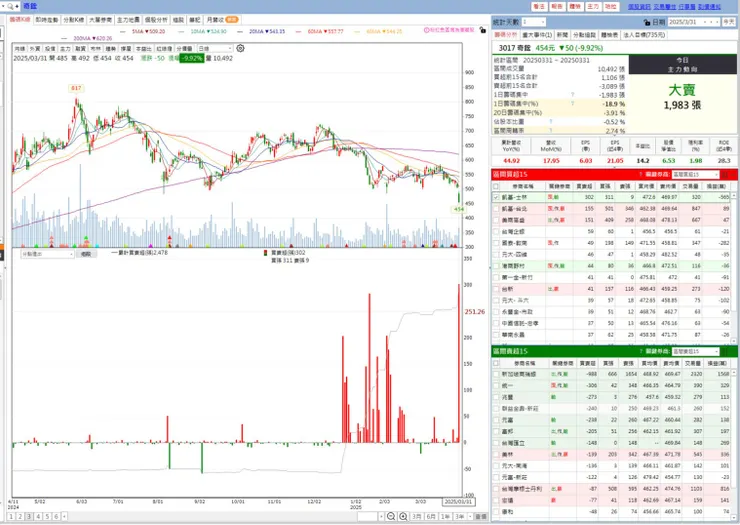The height and width of the screenshot is (525, 740).
Task: Click the help icon on 區間買超15 header
Action: click(641, 174)
